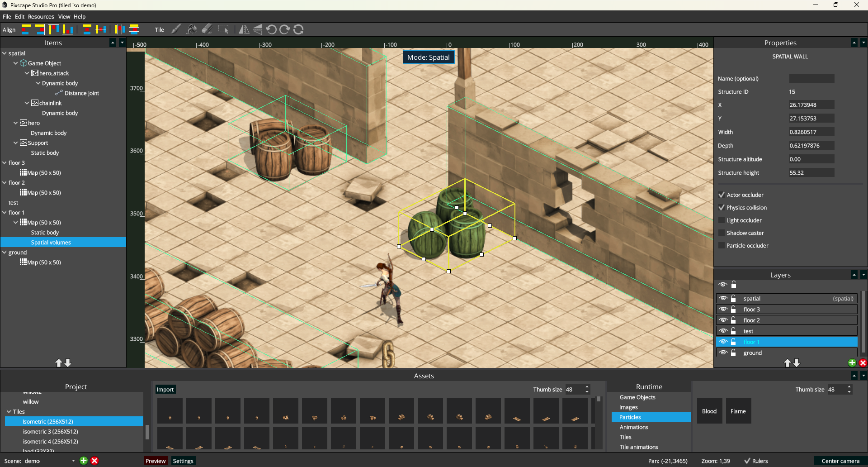Viewport: 868px width, 467px height.
Task: Click the Settings button
Action: 183,461
